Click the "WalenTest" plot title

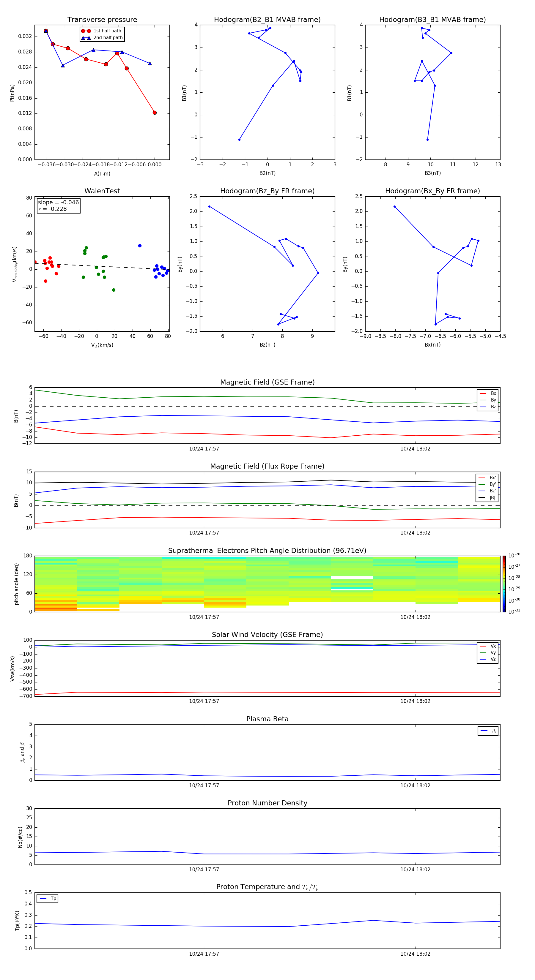[x=102, y=191]
